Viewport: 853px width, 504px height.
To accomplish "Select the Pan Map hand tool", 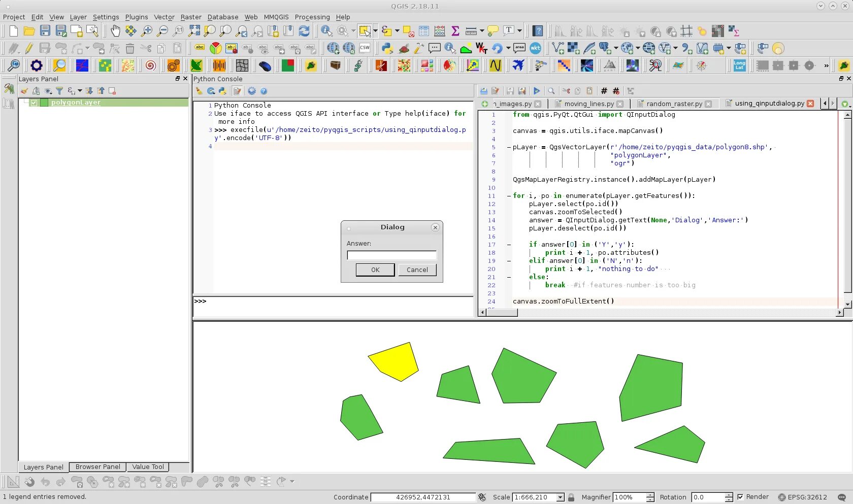I will click(115, 31).
